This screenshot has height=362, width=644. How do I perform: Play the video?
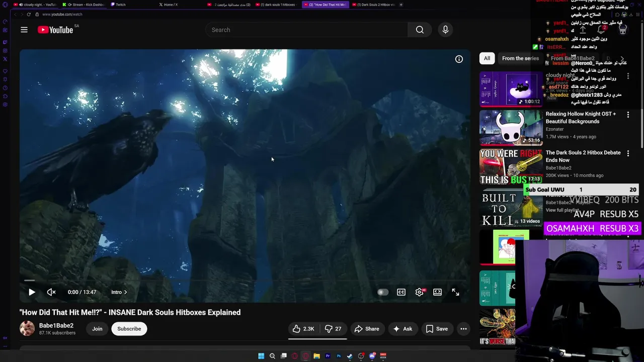(x=32, y=292)
